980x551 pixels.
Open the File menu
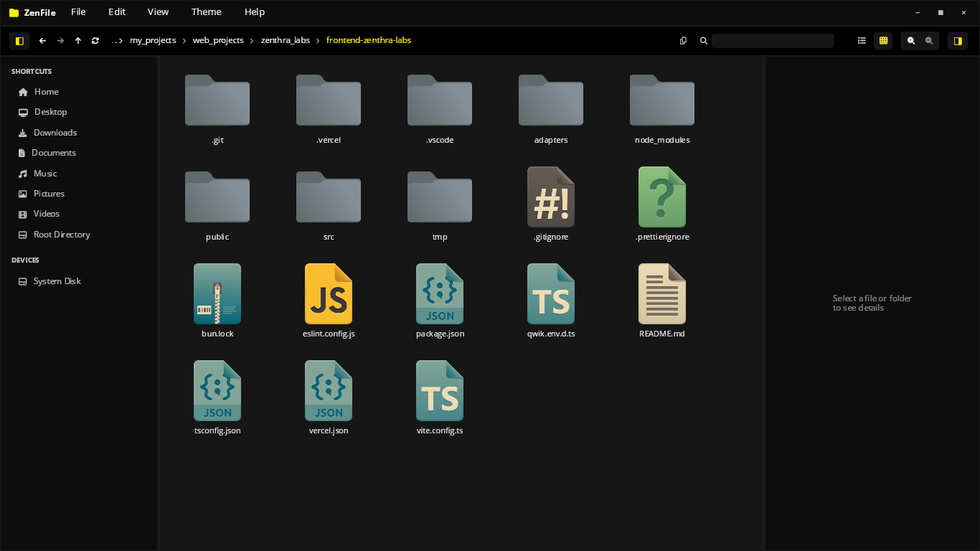click(78, 12)
